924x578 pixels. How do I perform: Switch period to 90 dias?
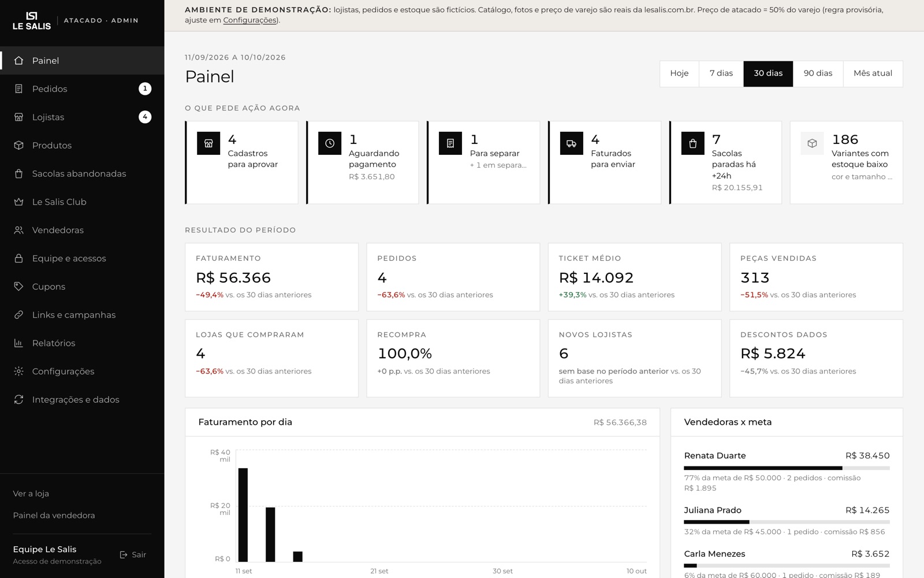(x=818, y=73)
